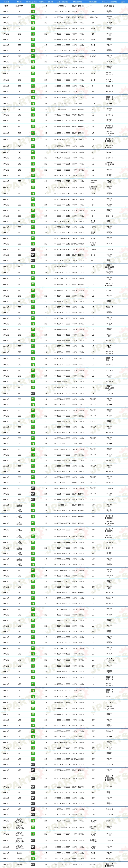Screen dimensions: 128x868
Task: Select the 92kW / 125KM power cell
Action: [x=78, y=17]
